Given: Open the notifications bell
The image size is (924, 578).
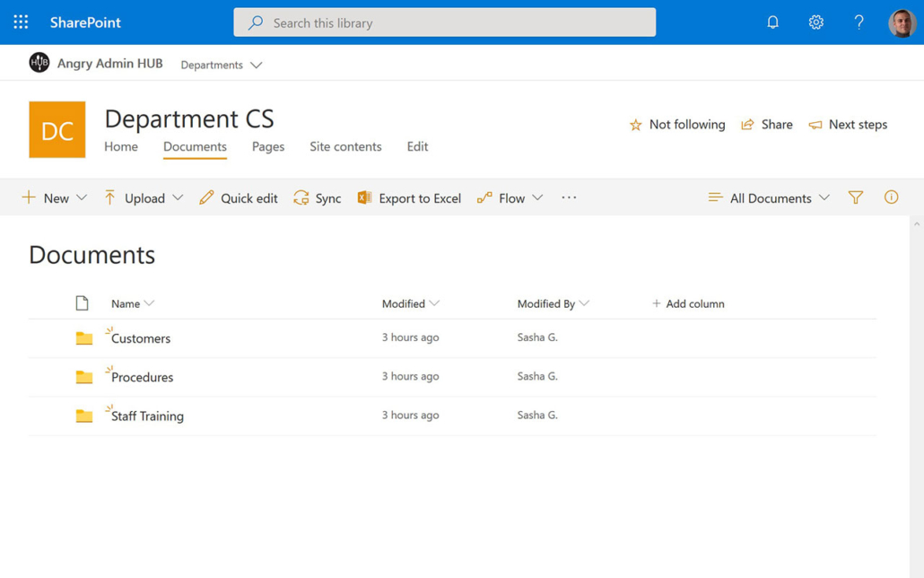Looking at the screenshot, I should click(x=772, y=22).
